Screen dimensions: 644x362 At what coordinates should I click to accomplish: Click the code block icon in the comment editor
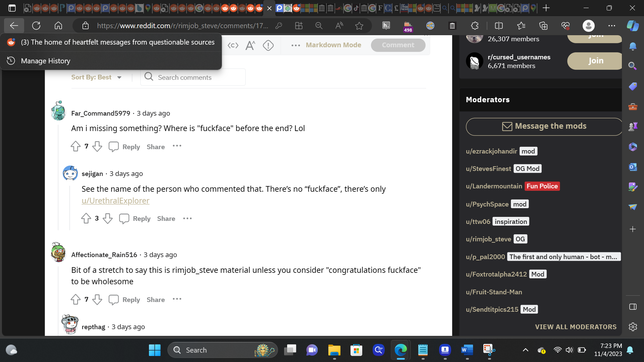233,45
